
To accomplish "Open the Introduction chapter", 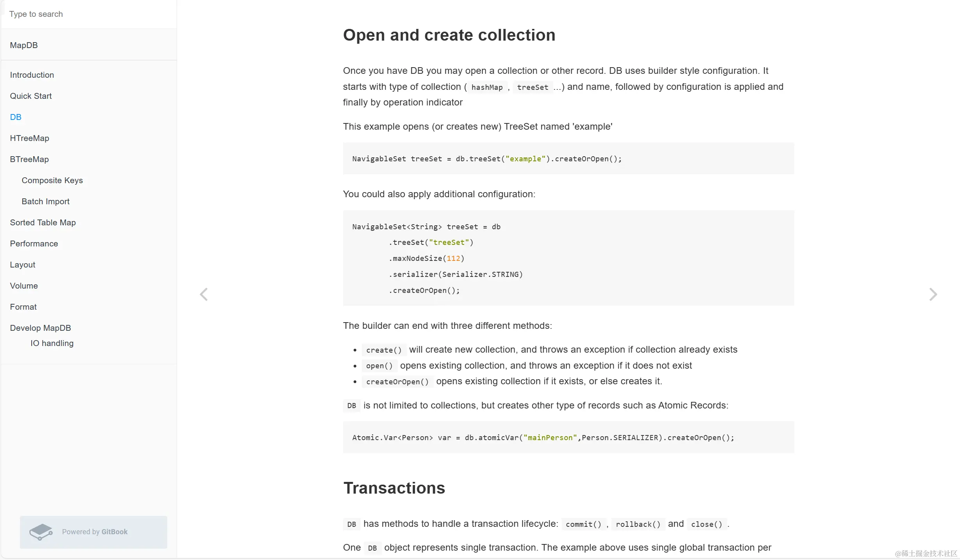I will point(32,75).
